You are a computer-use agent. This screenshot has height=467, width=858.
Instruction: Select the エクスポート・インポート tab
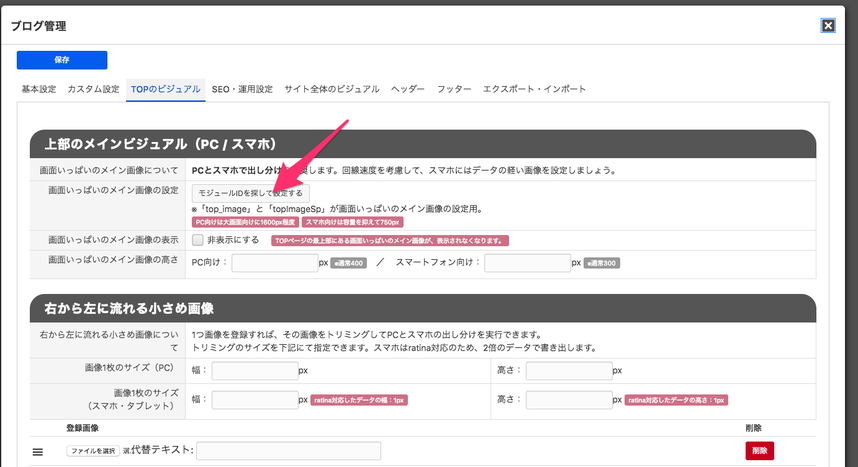click(534, 89)
